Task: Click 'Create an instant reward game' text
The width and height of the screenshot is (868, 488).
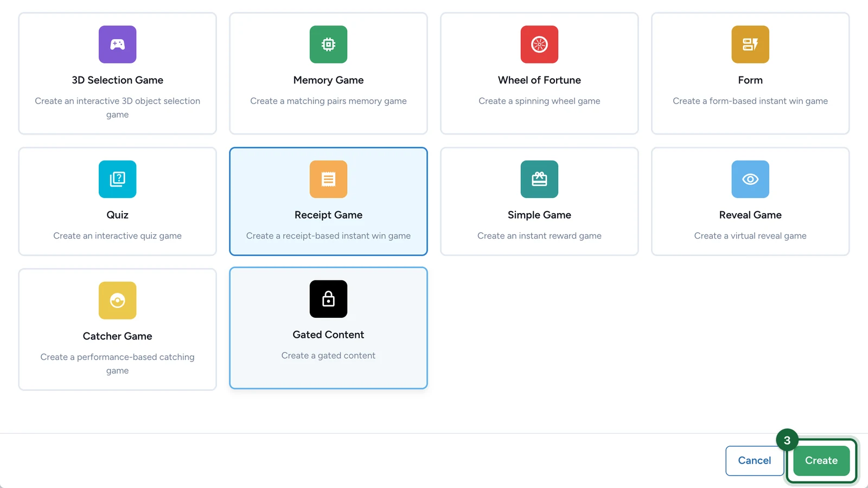Action: 539,236
